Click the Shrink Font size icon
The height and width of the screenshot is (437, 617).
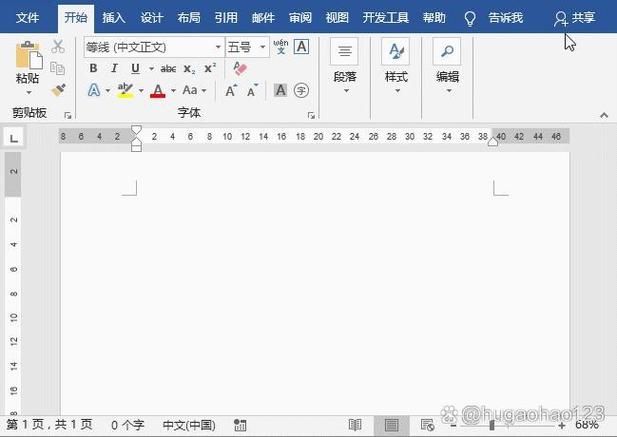point(252,90)
